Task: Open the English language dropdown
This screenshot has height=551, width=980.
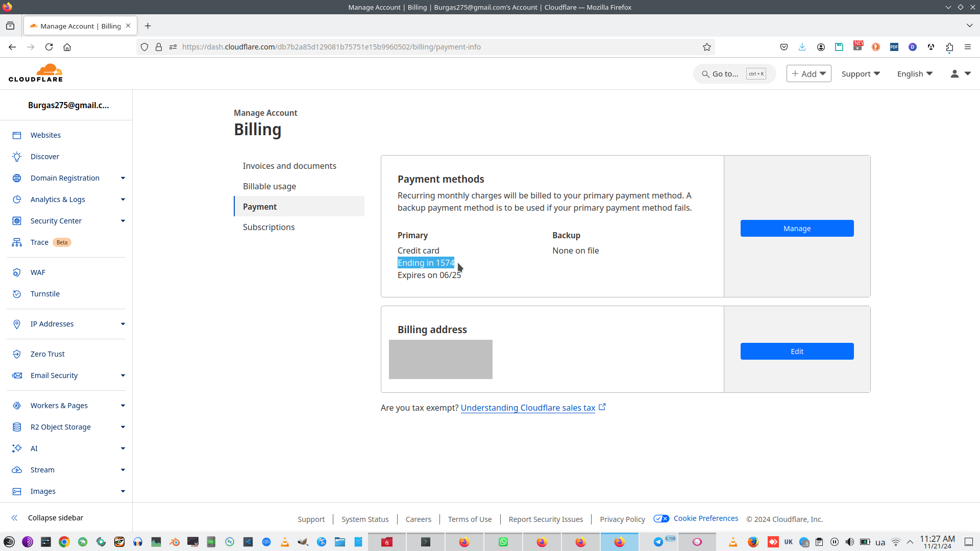Action: point(915,74)
